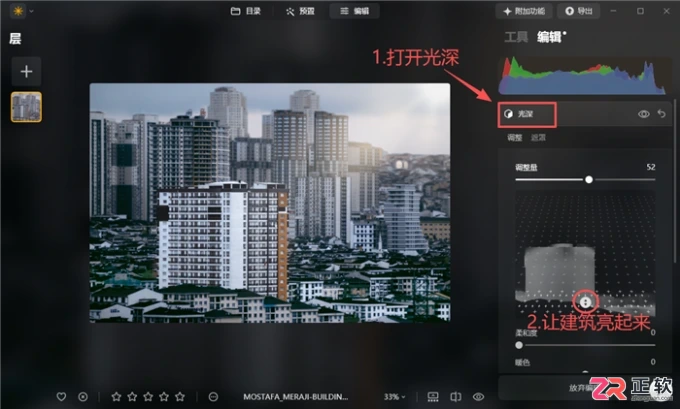This screenshot has width=680, height=409.
Task: Click the MOSTAFA_MERAJI-BUILDIN file name
Action: 295,396
